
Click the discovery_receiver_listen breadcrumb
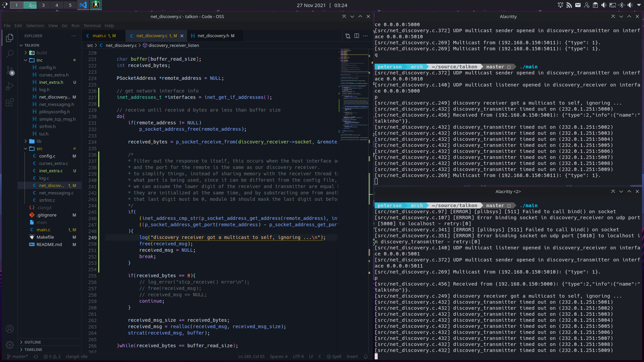click(171, 45)
